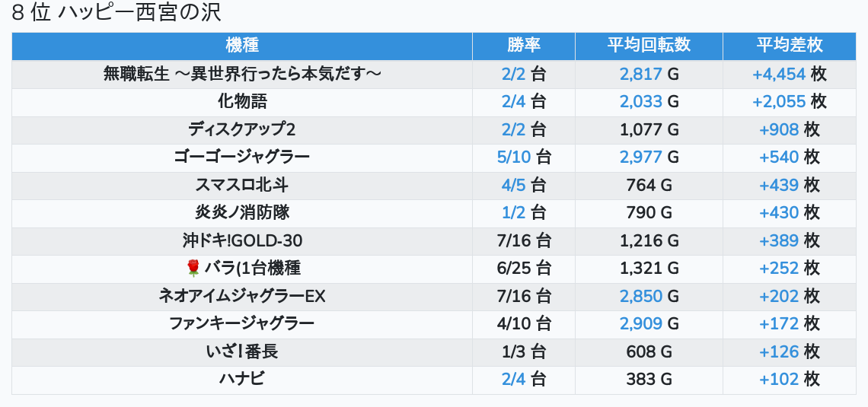Click the 機種 column header
This screenshot has width=868, height=407.
[x=242, y=46]
